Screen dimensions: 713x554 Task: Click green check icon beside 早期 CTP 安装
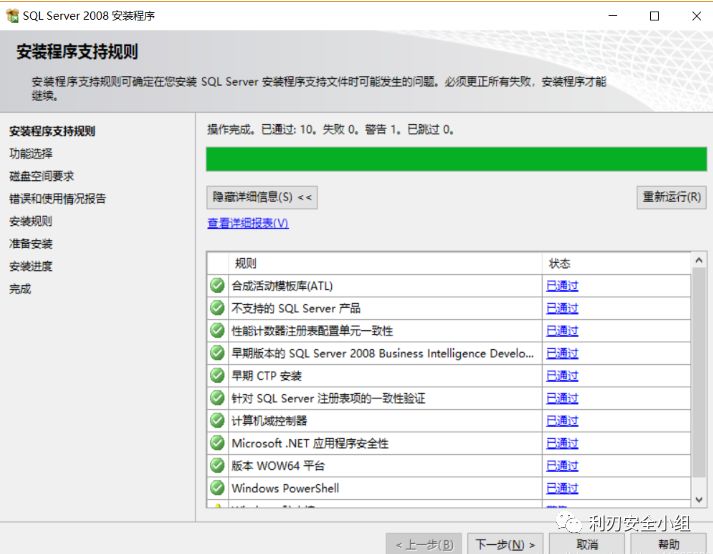[217, 376]
